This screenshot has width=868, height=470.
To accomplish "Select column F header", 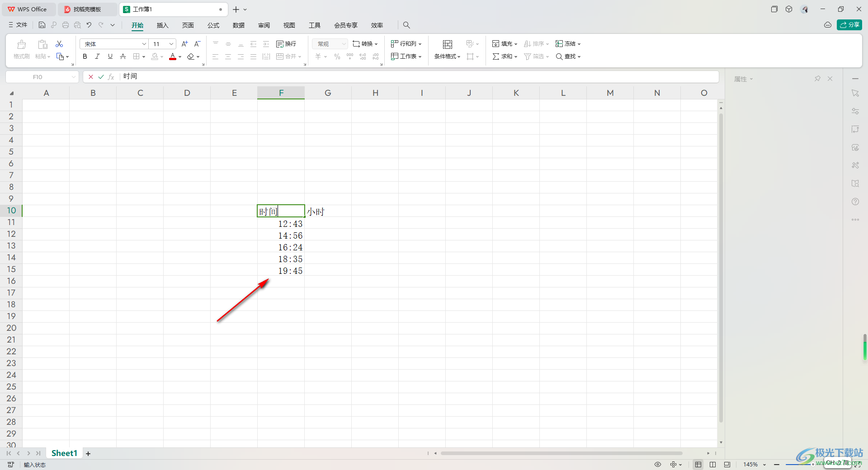I will (281, 93).
